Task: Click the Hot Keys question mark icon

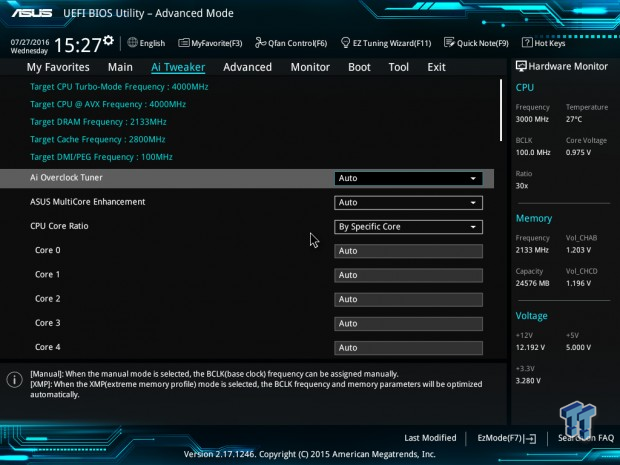Action: click(x=527, y=42)
